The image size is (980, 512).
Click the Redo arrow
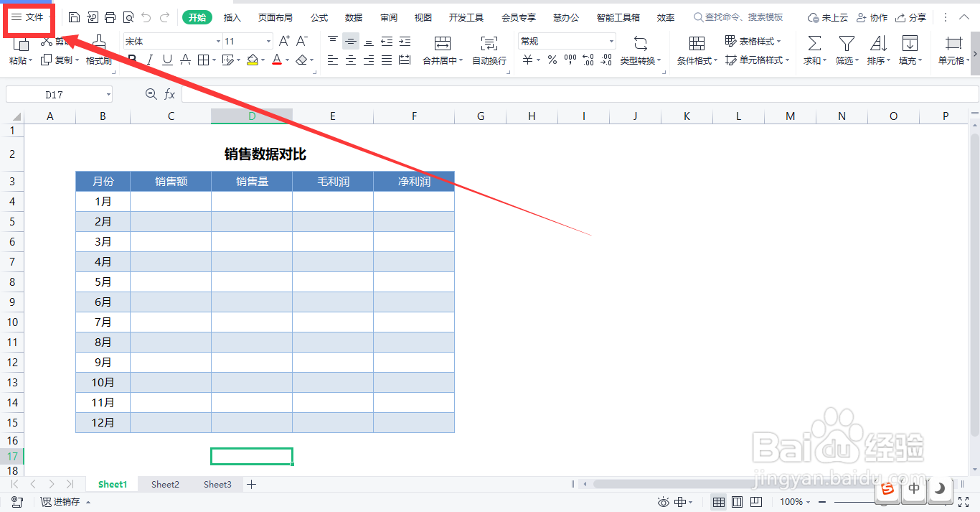coord(165,17)
